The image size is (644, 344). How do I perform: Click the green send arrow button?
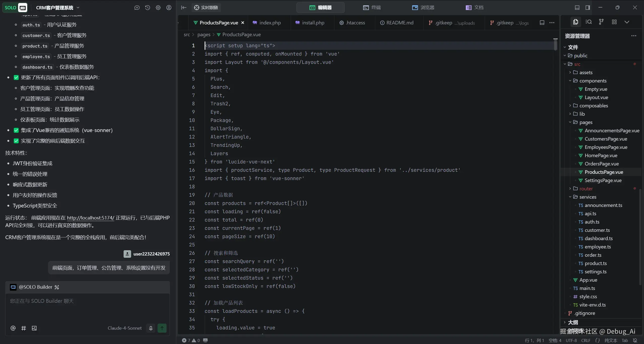click(x=162, y=328)
